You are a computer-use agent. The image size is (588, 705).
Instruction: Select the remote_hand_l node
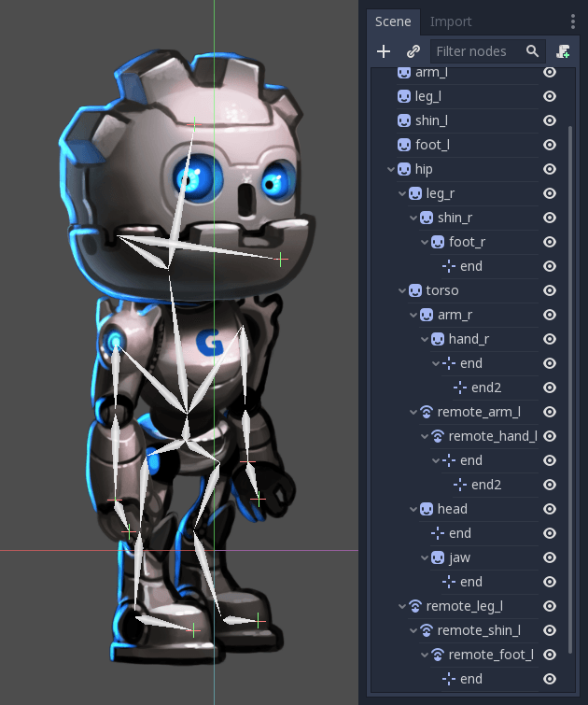(x=492, y=436)
